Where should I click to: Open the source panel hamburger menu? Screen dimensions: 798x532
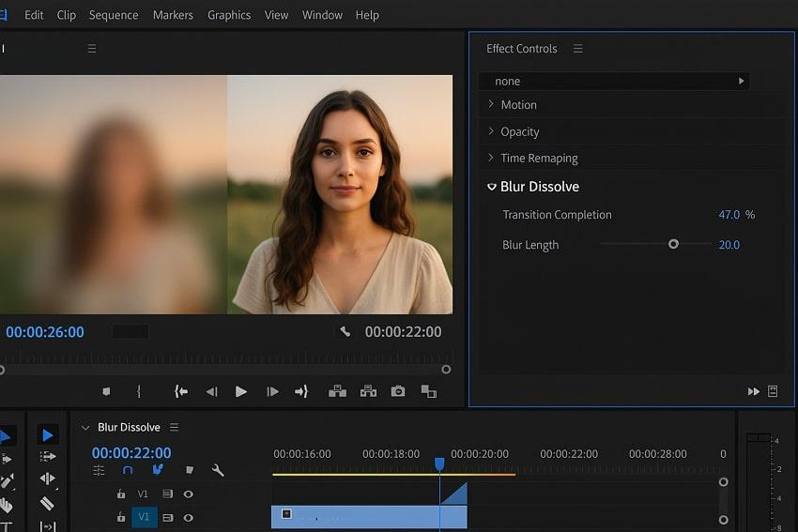tap(92, 49)
